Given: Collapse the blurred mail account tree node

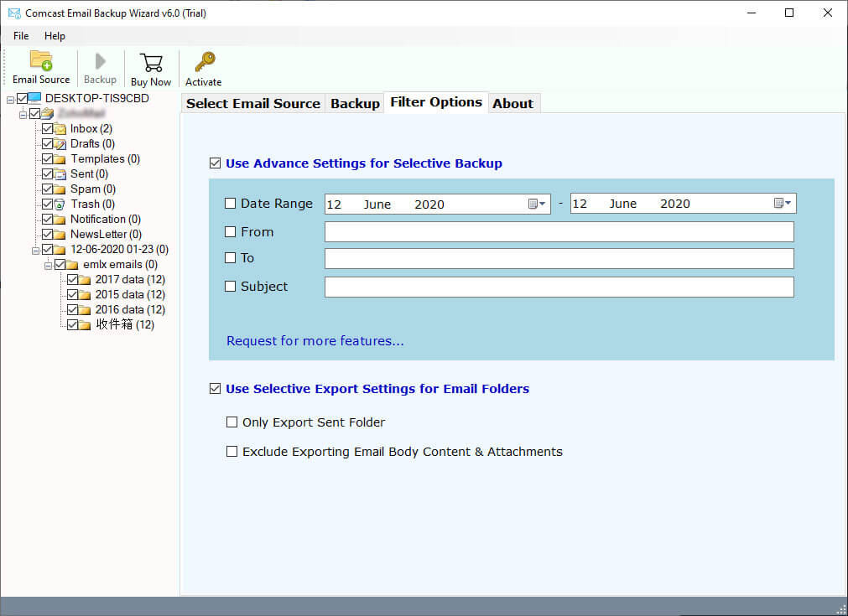Looking at the screenshot, I should tap(23, 115).
